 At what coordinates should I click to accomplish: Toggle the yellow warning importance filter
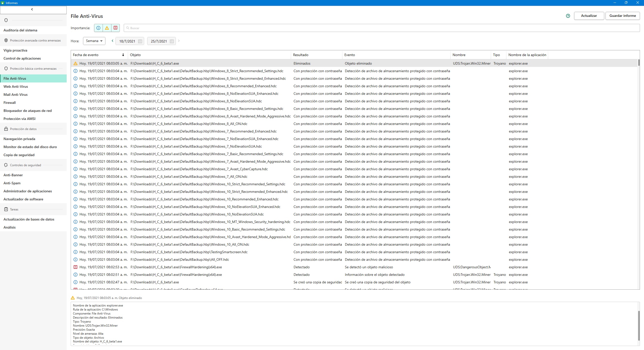(x=107, y=28)
